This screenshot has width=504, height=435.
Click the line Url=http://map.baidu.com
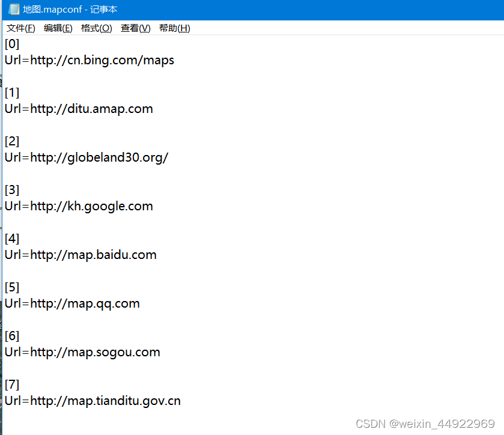(80, 255)
